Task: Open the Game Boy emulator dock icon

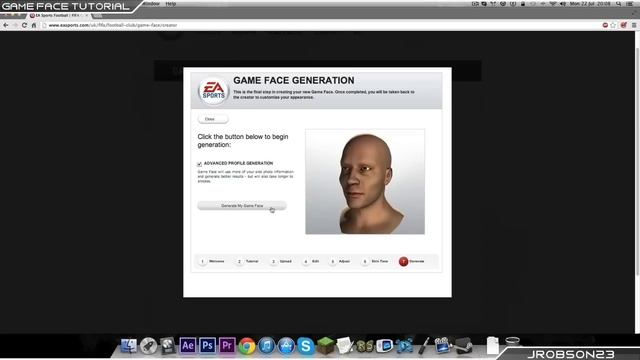Action: (384, 346)
